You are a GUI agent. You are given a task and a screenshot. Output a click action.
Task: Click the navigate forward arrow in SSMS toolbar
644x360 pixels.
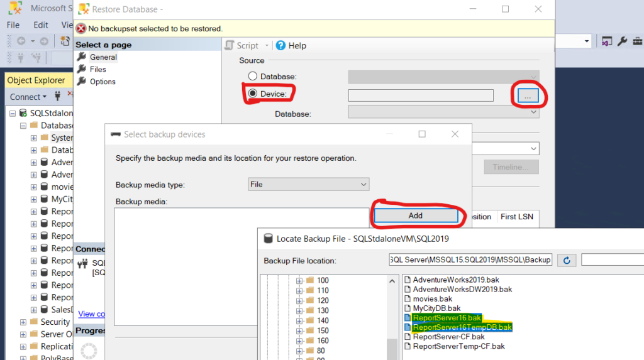click(x=44, y=41)
